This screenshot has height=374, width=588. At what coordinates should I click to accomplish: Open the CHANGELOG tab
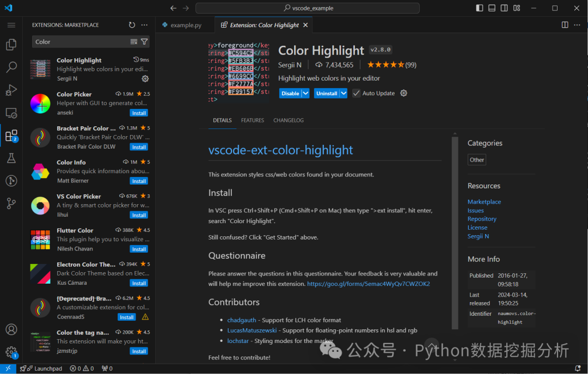pos(289,120)
